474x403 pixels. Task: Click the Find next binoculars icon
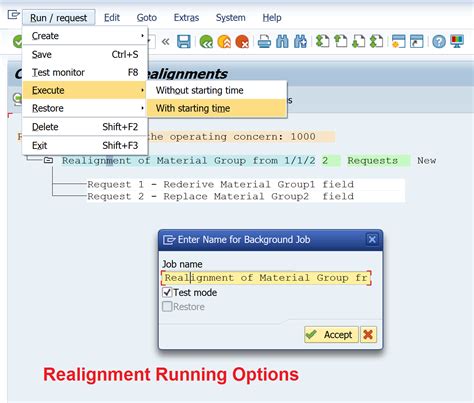(x=300, y=42)
